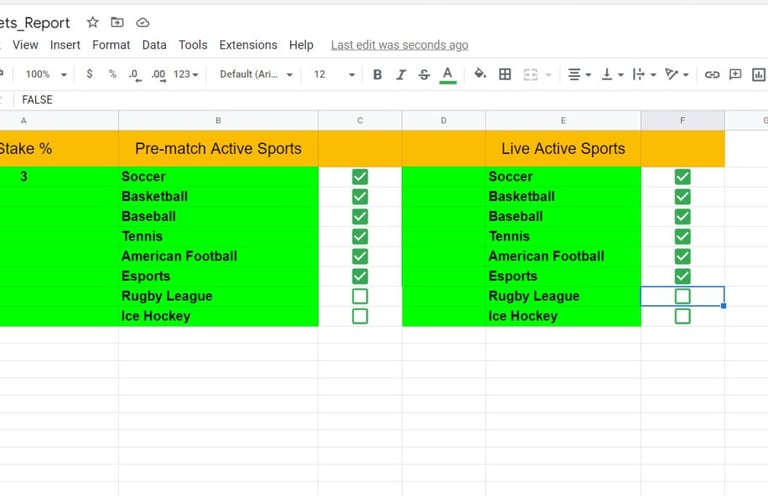Insert a comment from the toolbar

[735, 74]
